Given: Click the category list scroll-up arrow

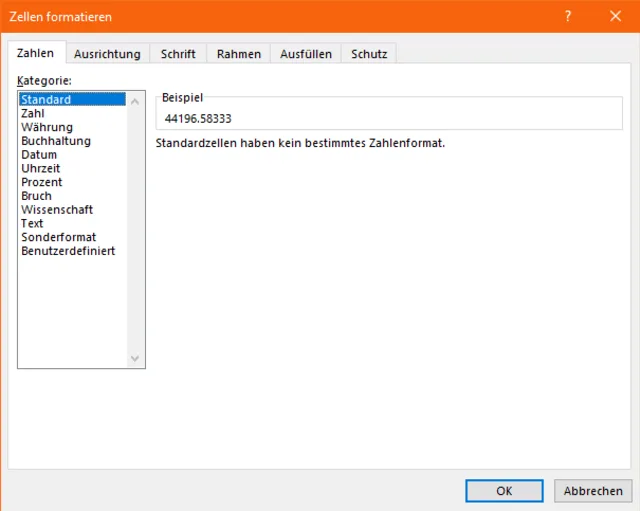Looking at the screenshot, I should click(135, 102).
